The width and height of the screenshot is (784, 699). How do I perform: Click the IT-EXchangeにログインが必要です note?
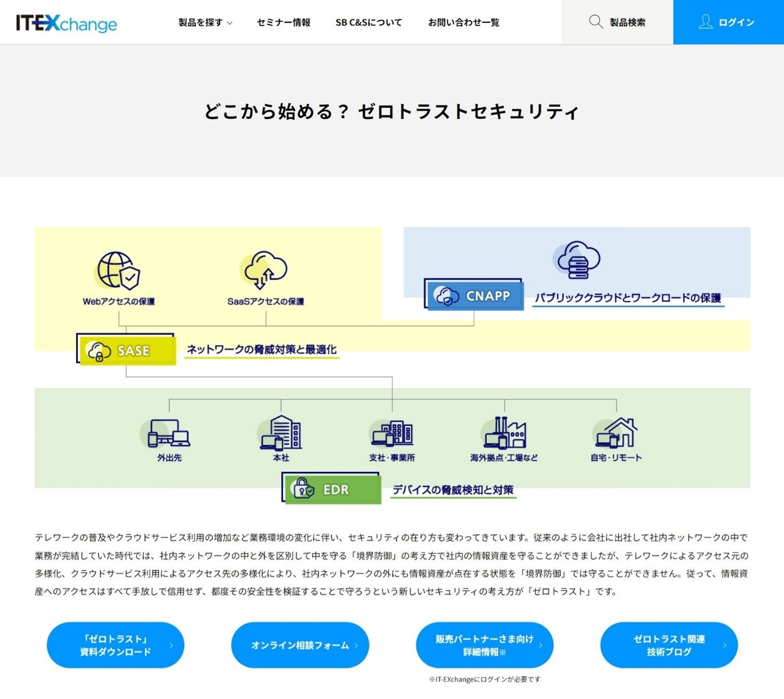485,679
